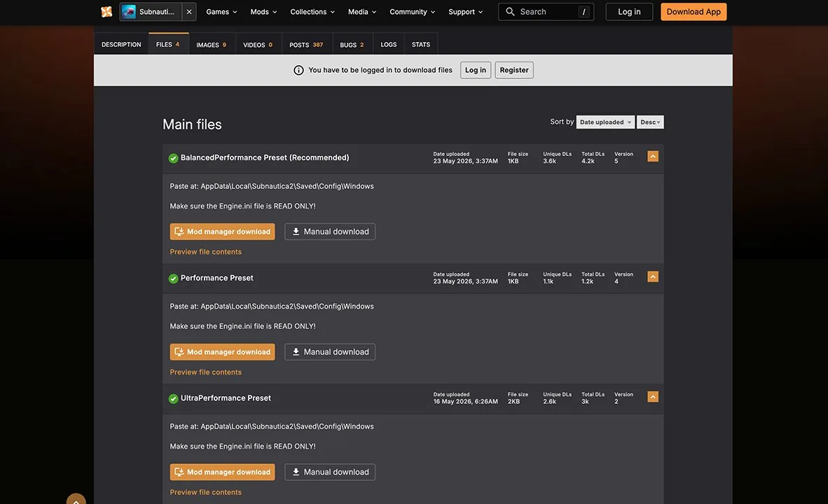Image resolution: width=828 pixels, height=504 pixels.
Task: Open the Images tab
Action: coord(212,45)
